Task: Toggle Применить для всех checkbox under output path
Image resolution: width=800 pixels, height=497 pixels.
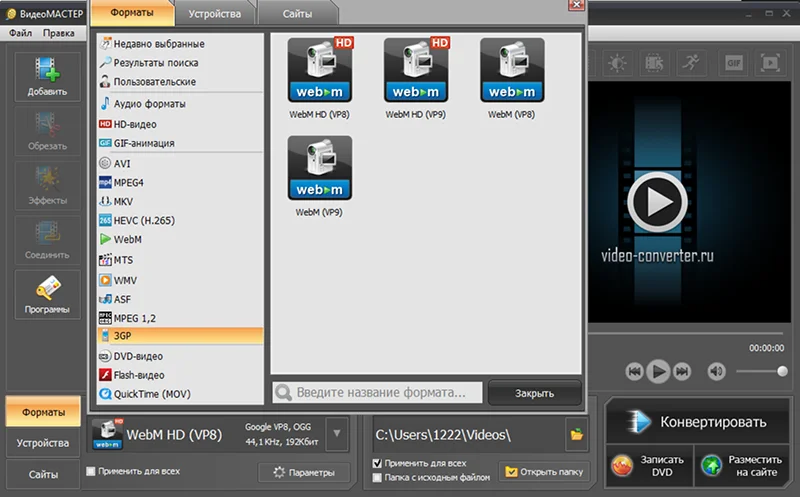Action: 377,463
